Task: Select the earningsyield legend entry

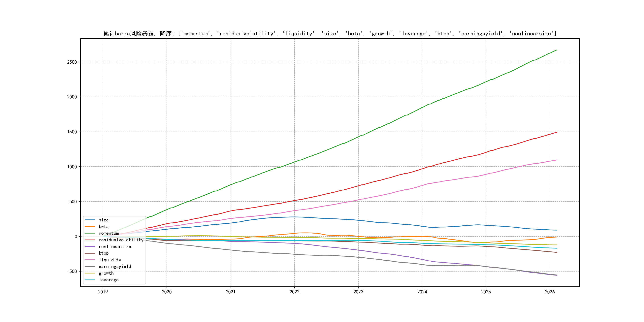Action: pos(115,267)
